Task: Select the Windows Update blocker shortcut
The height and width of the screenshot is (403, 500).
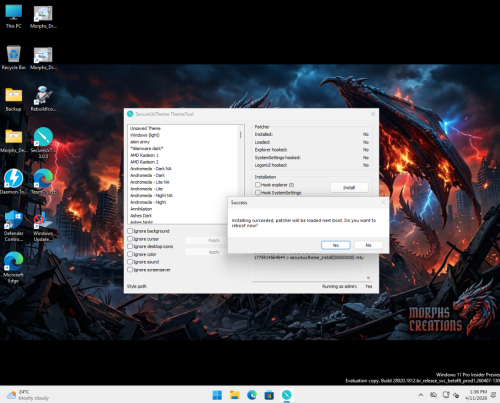Action: (43, 226)
